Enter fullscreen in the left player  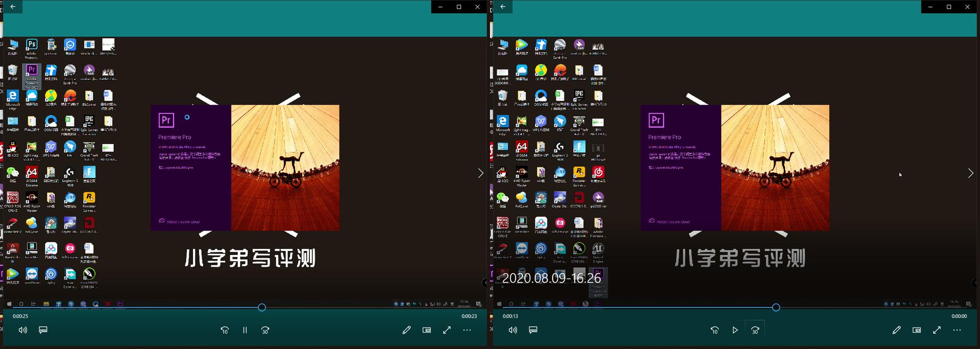447,330
